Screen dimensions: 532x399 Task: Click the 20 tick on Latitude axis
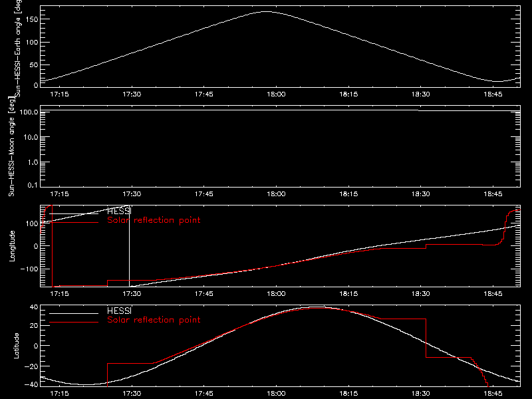point(35,326)
